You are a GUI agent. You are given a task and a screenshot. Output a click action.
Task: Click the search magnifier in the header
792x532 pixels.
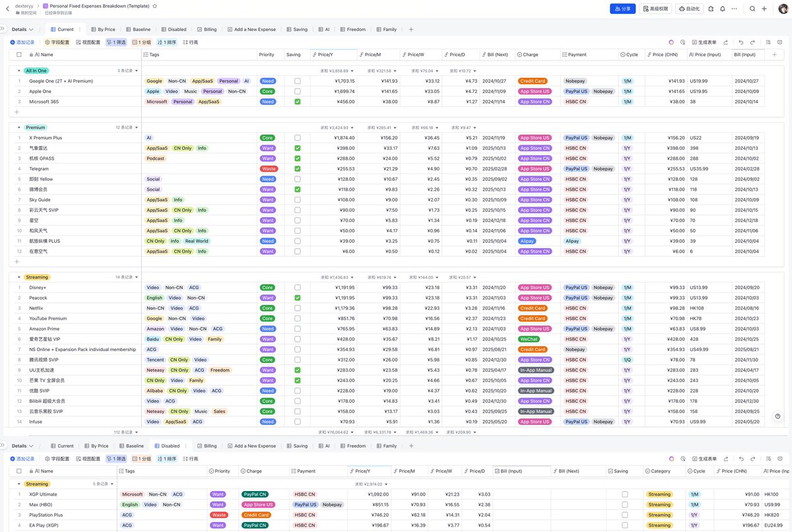pyautogui.click(x=752, y=9)
